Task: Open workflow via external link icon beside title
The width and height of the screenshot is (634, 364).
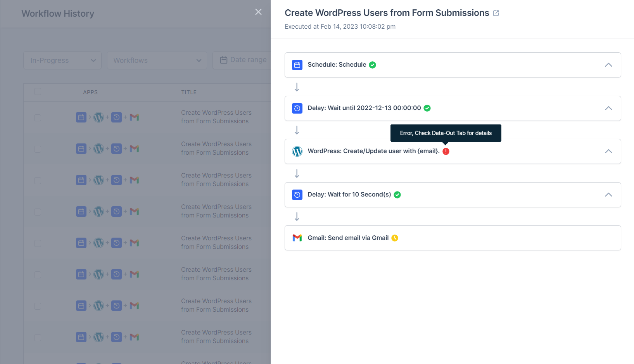Action: (x=496, y=13)
